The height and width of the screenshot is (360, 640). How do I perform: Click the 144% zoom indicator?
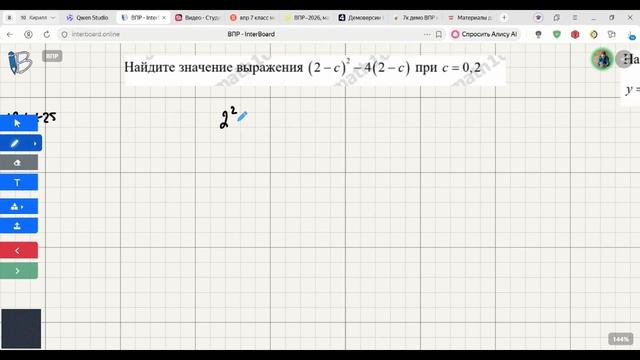[621, 339]
